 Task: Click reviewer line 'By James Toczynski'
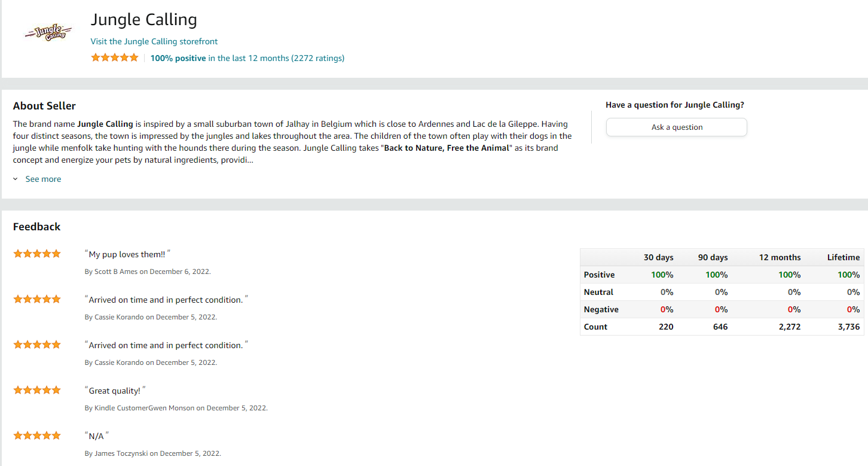[x=153, y=453]
